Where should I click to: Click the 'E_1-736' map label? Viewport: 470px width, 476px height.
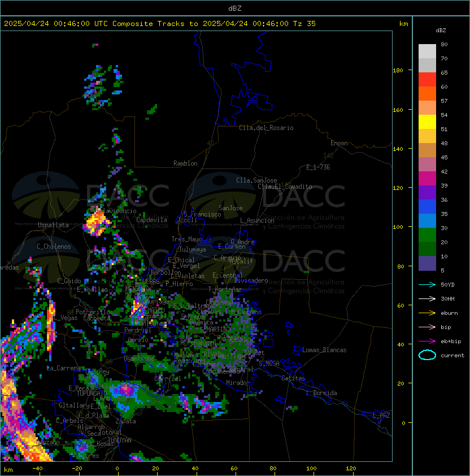[318, 167]
